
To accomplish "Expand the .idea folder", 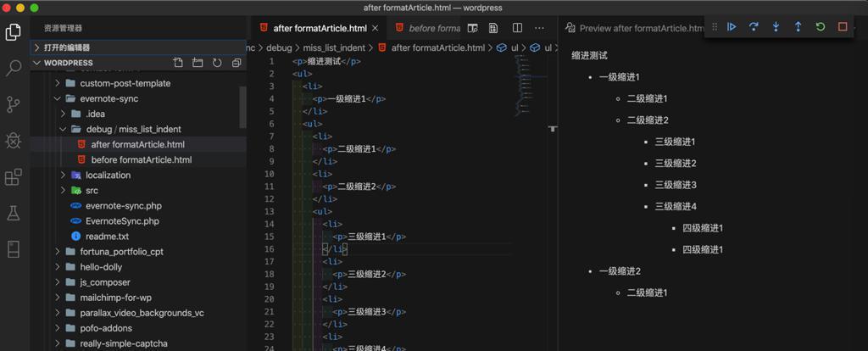I will (63, 114).
